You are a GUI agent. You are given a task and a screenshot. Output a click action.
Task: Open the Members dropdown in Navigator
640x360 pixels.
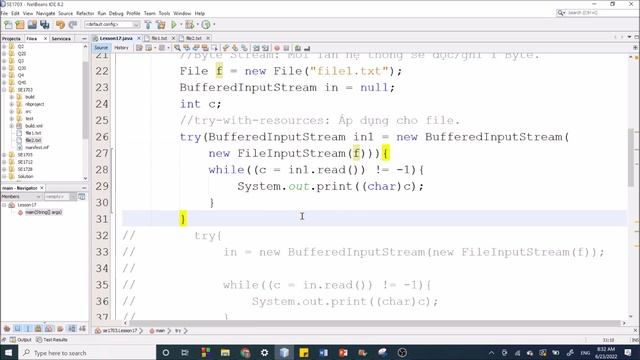pos(21,197)
